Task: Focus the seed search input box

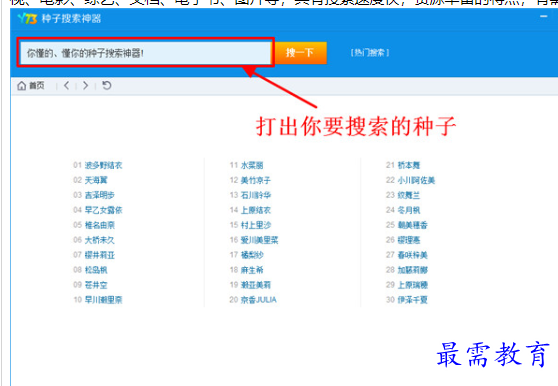Action: tap(146, 53)
